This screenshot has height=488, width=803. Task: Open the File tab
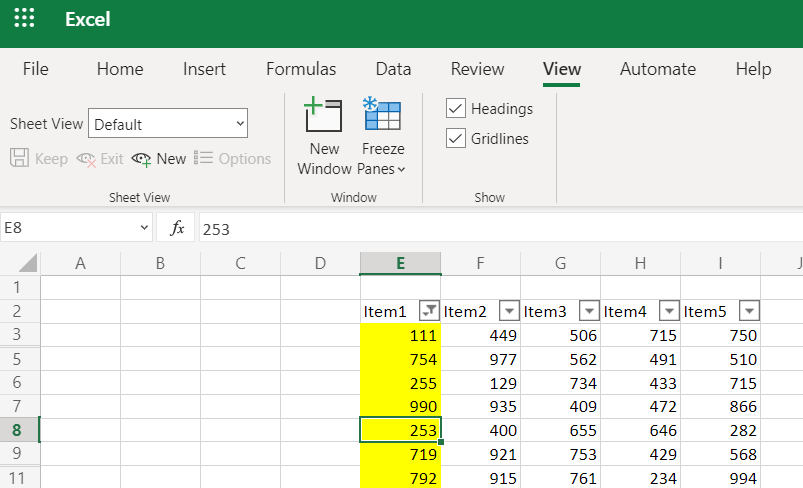(35, 69)
